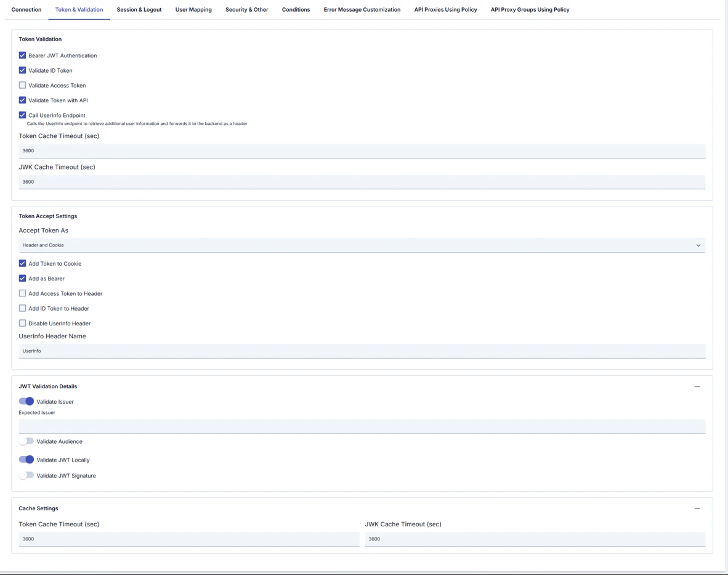
Task: Switch to the Connection tab
Action: pos(26,9)
